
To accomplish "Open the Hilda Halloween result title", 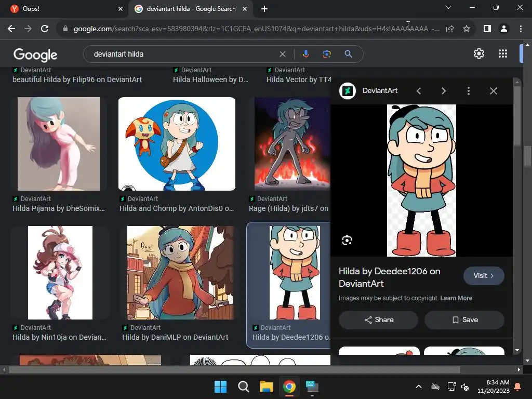I will [x=211, y=79].
